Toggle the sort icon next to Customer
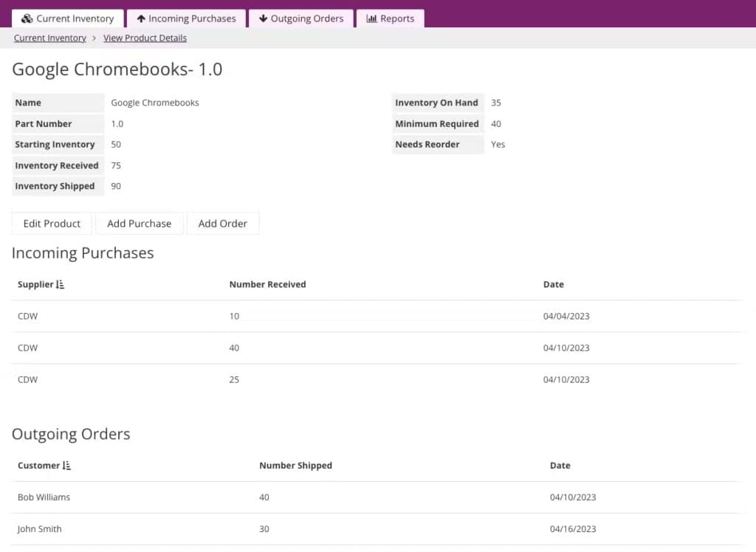756x552 pixels. (x=66, y=466)
